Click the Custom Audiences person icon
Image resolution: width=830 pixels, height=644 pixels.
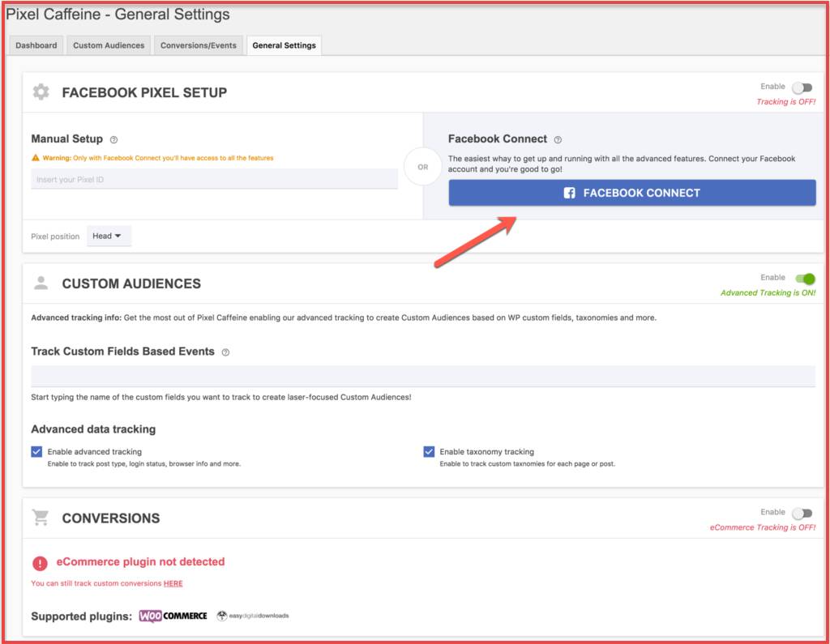[x=41, y=283]
